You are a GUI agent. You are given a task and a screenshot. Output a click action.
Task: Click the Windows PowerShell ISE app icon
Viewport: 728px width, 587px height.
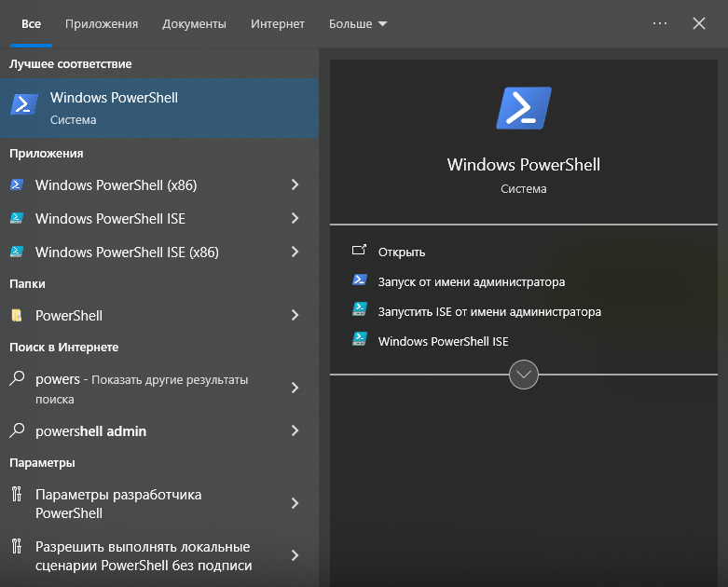point(17,218)
